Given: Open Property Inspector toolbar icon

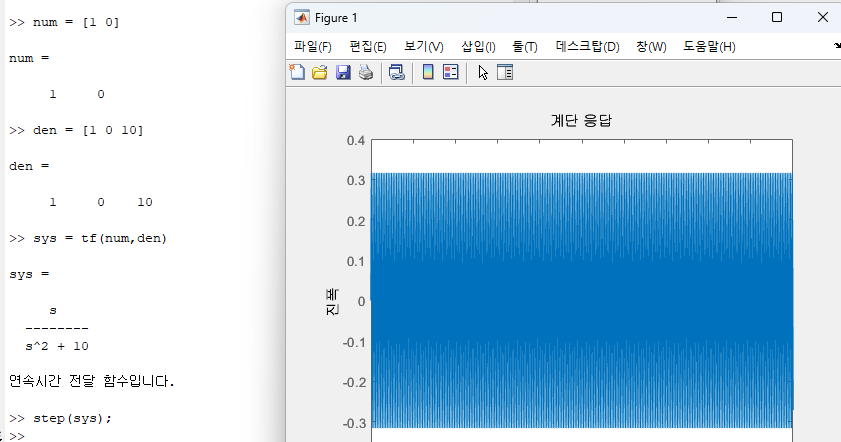Looking at the screenshot, I should tap(505, 72).
